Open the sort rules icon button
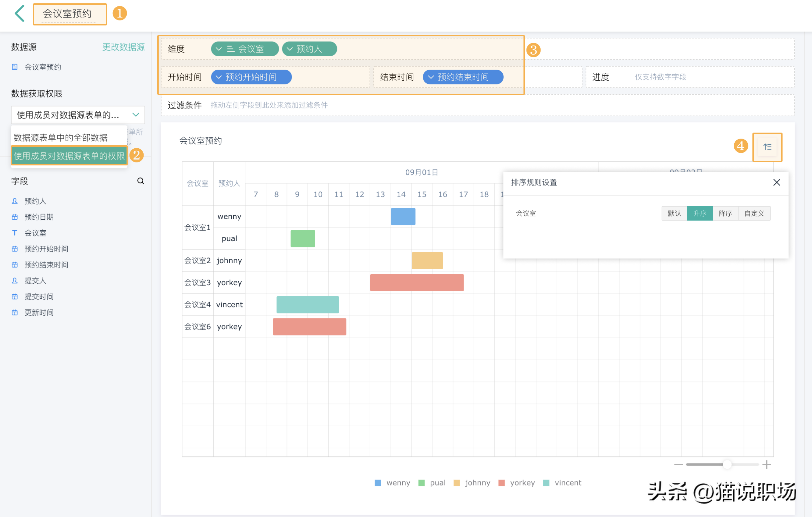This screenshot has width=812, height=517. [767, 147]
